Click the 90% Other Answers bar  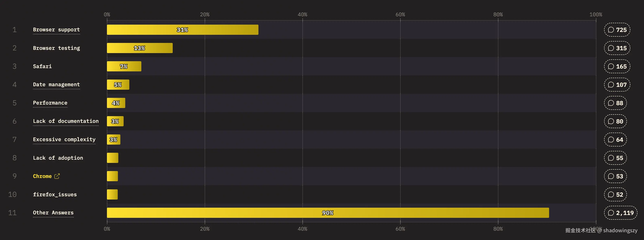327,213
